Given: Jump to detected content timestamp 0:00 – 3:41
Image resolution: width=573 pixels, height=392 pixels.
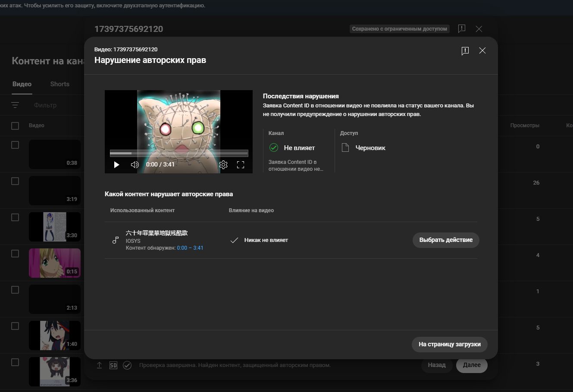Looking at the screenshot, I should pos(190,248).
